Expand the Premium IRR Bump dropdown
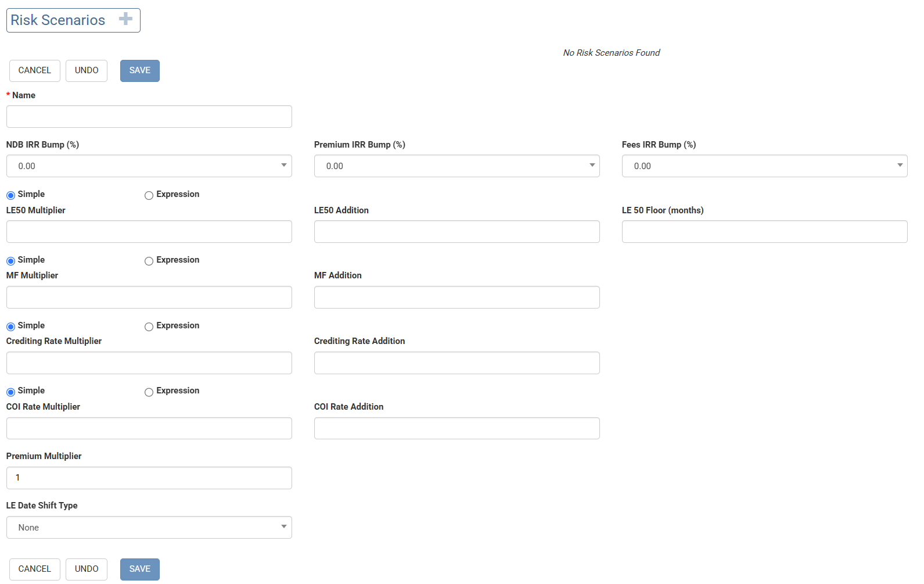Screen dimensions: 924x584 (x=456, y=166)
